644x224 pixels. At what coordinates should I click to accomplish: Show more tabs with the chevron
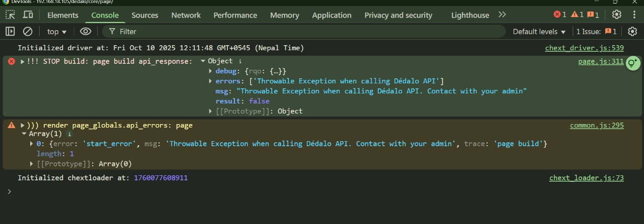502,15
